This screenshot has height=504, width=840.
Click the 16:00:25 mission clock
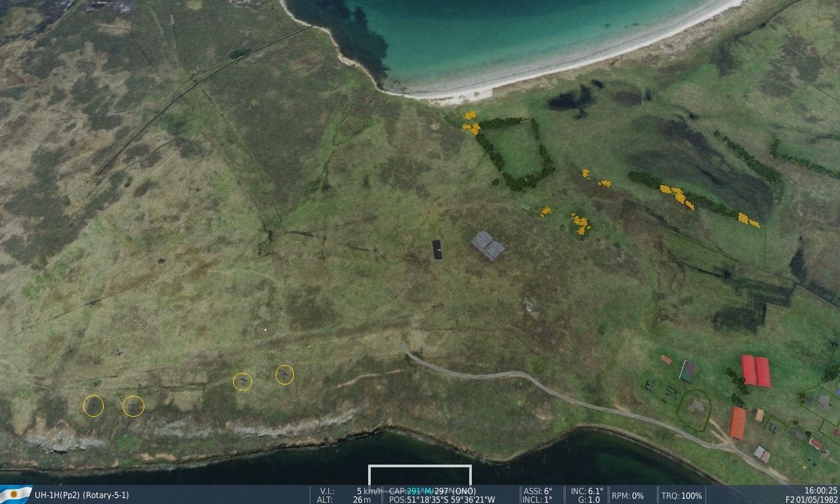point(821,491)
